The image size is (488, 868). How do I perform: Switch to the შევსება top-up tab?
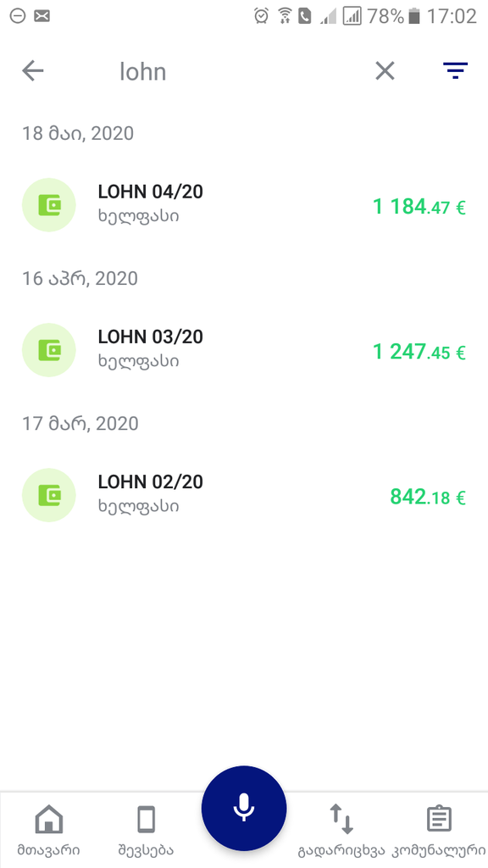tap(146, 830)
